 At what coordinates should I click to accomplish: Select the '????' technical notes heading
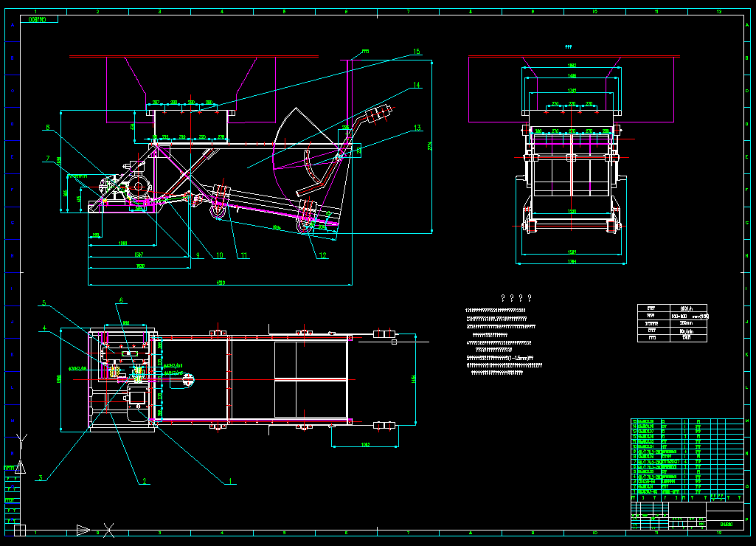(516, 299)
